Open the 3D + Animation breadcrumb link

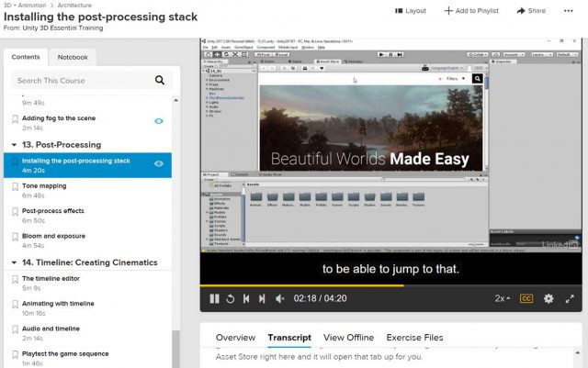[x=25, y=6]
